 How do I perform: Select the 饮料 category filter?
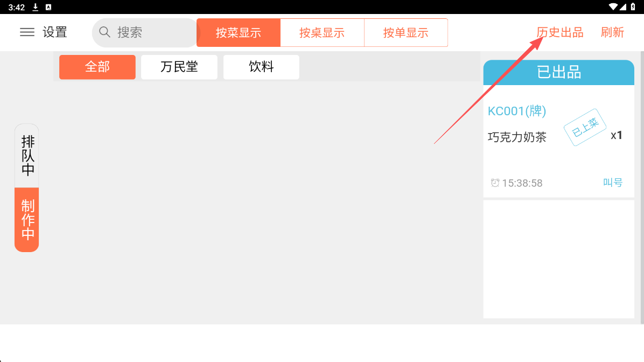[x=261, y=67]
